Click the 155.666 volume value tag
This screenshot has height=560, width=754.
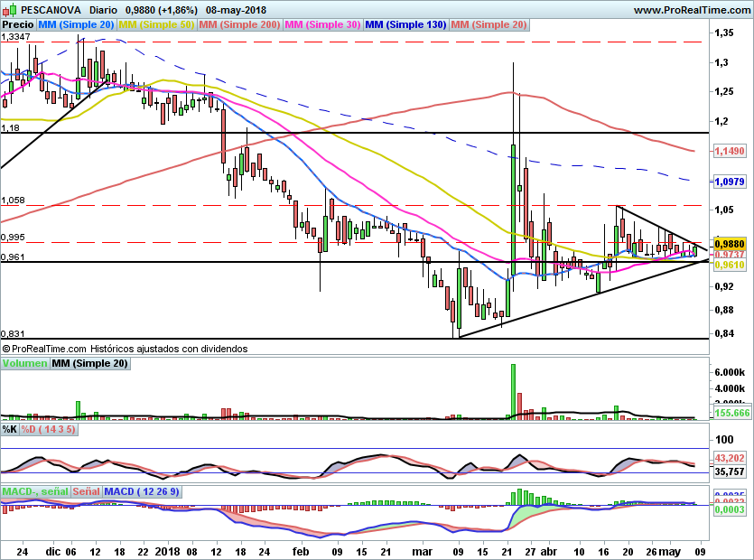point(731,412)
